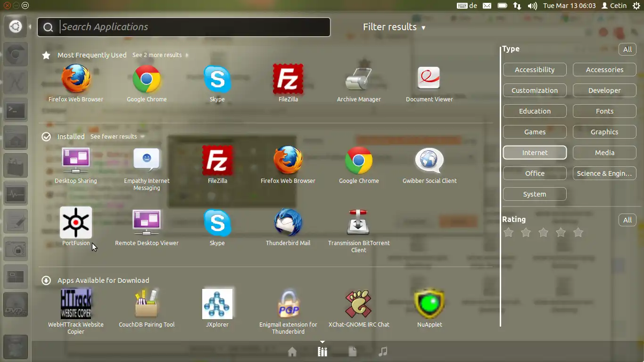Launch PortFusion application
The height and width of the screenshot is (362, 644).
pyautogui.click(x=76, y=227)
